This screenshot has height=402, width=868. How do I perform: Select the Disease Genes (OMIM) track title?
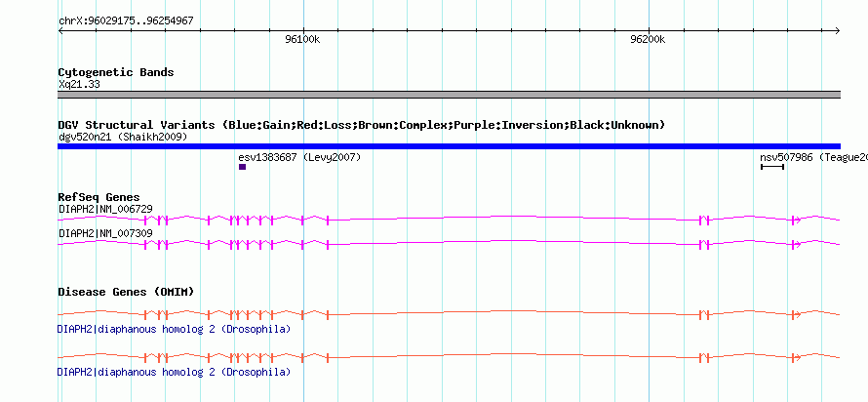pyautogui.click(x=126, y=292)
